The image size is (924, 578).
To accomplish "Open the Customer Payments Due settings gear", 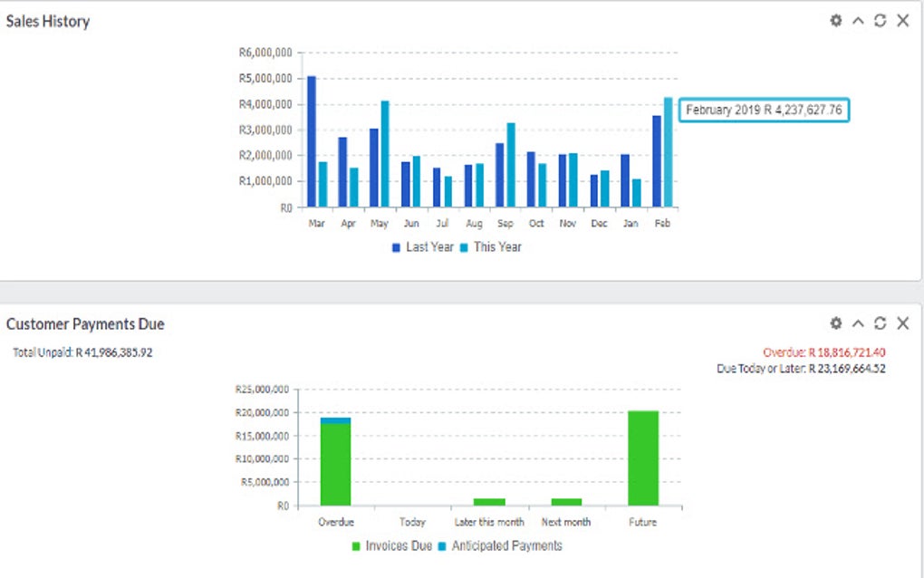I will click(x=835, y=323).
